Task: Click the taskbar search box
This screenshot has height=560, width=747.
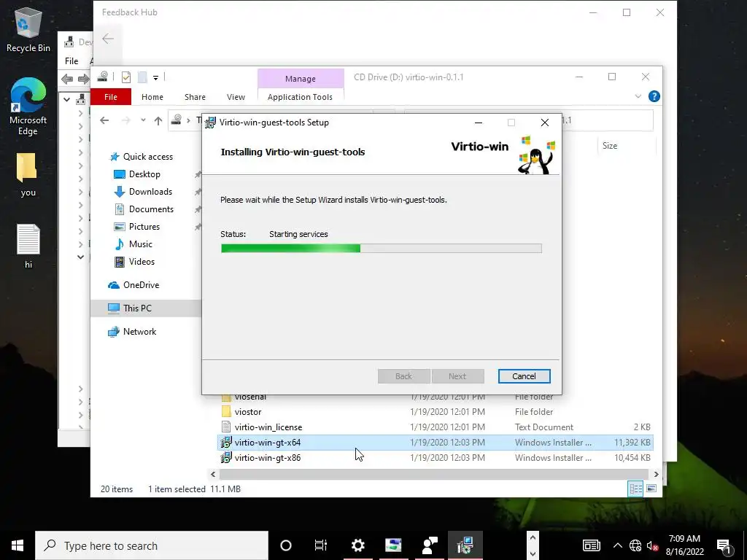Action: 152,545
